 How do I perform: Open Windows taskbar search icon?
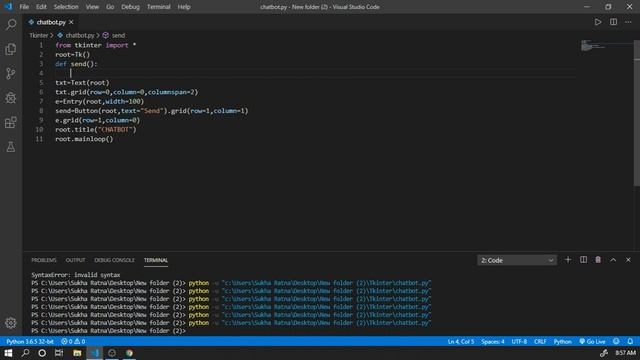(x=25, y=353)
